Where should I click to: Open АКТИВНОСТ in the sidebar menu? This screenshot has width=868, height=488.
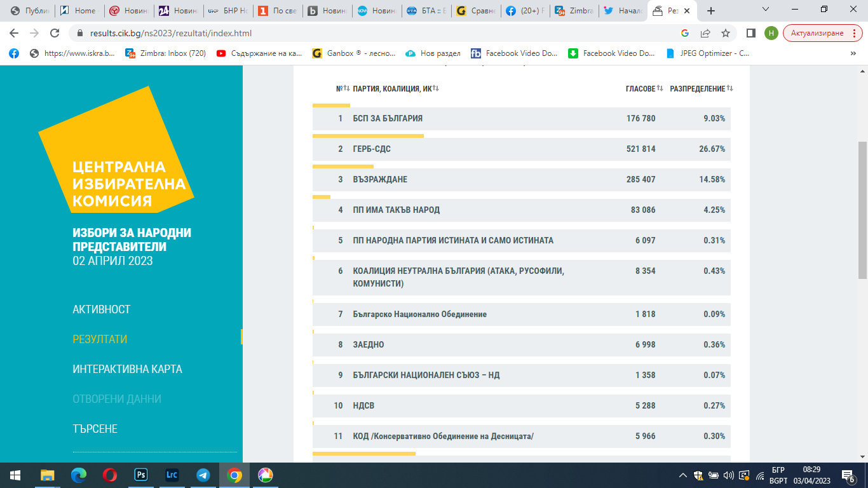pyautogui.click(x=102, y=309)
